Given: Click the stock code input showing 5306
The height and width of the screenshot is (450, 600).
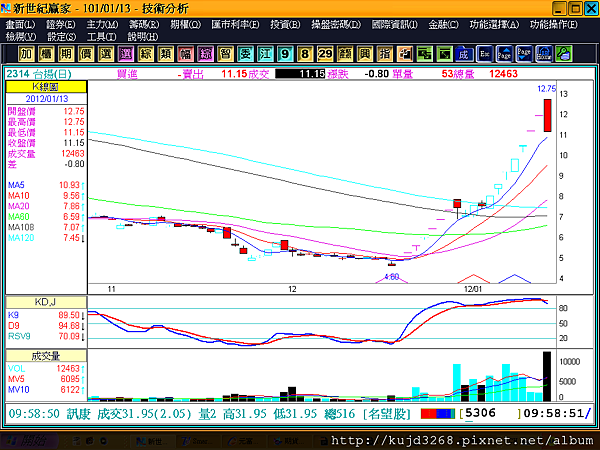Looking at the screenshot, I should (x=491, y=413).
